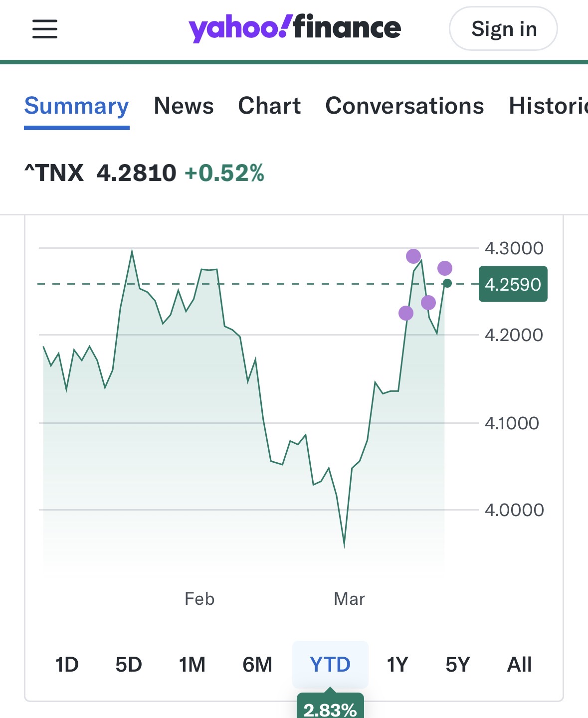Switch chart to 1M range
This screenshot has width=588, height=718.
click(192, 665)
